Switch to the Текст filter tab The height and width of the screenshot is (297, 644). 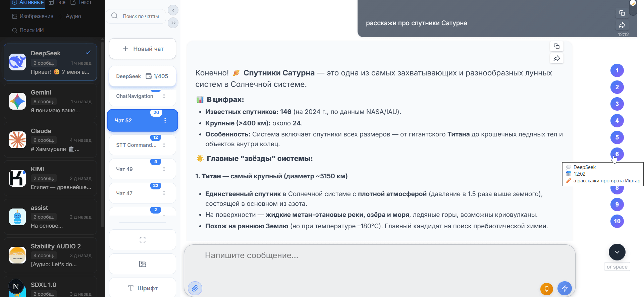81,2
